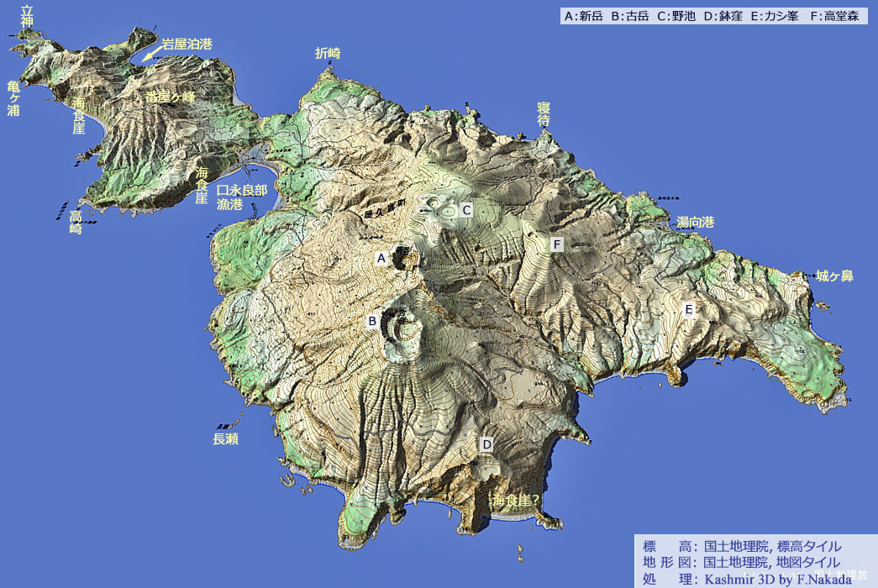Screen dimensions: 878x588
Task: Click the 口永良部漁港 fishing port label
Action: click(x=242, y=197)
